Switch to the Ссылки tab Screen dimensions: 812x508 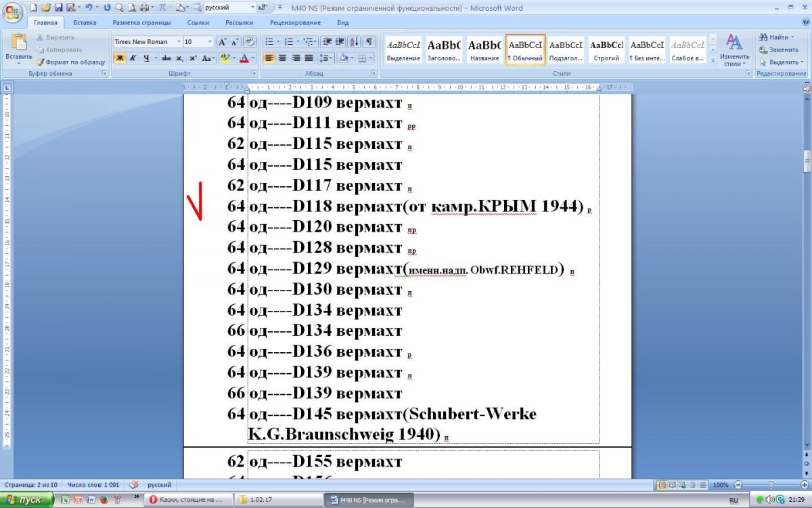tap(198, 22)
